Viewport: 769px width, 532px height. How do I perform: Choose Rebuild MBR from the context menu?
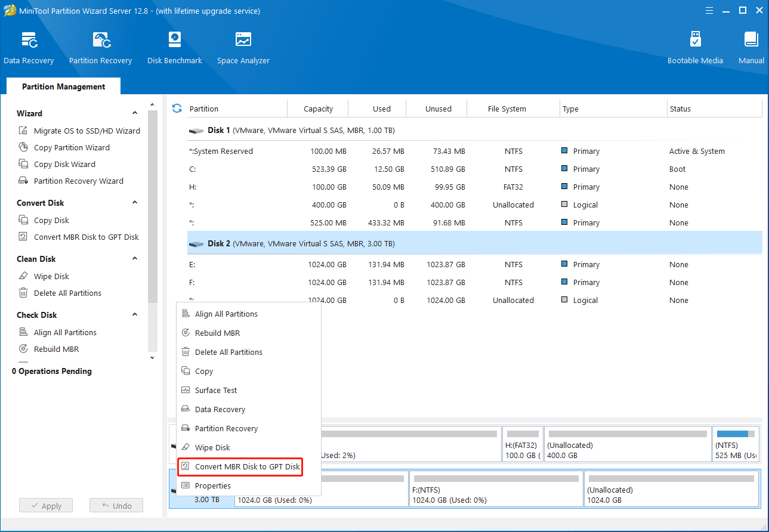pos(249,333)
